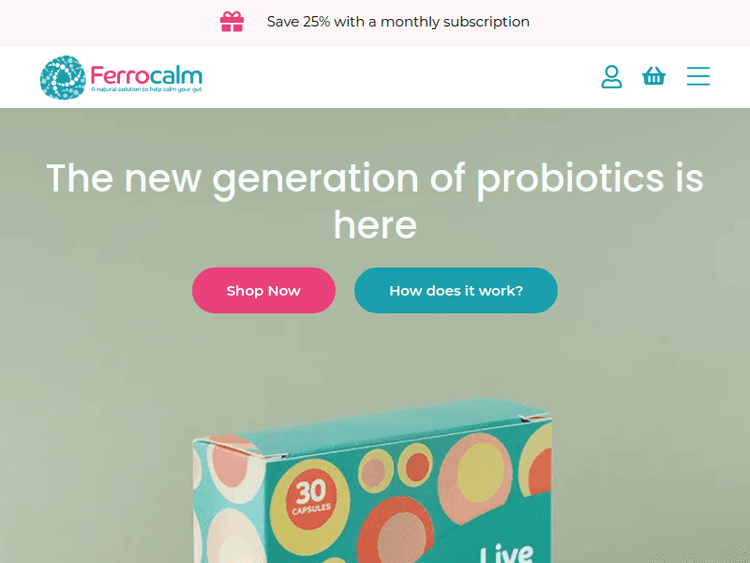The image size is (750, 563).
Task: Expand the hamburger navigation menu
Action: [x=698, y=76]
